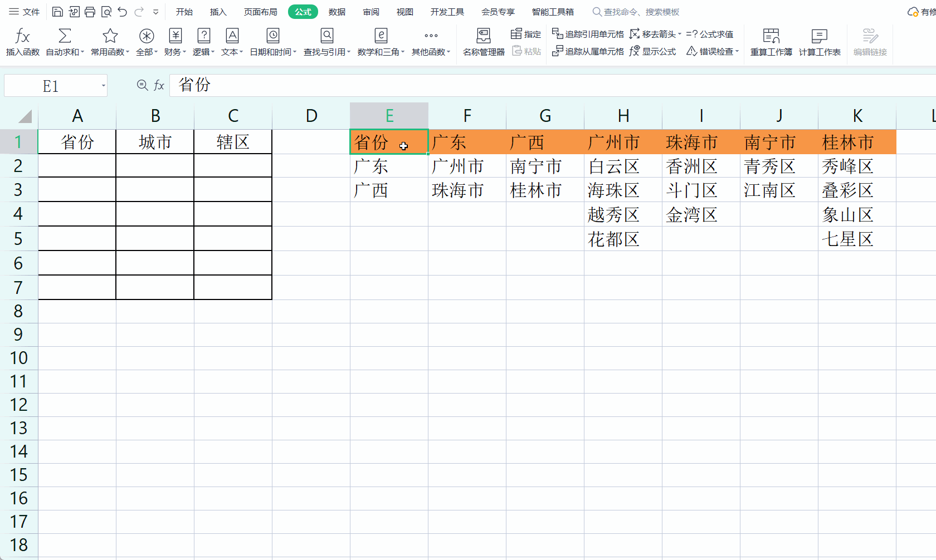Switch to the 数据 tab
936x560 pixels.
[x=337, y=12]
